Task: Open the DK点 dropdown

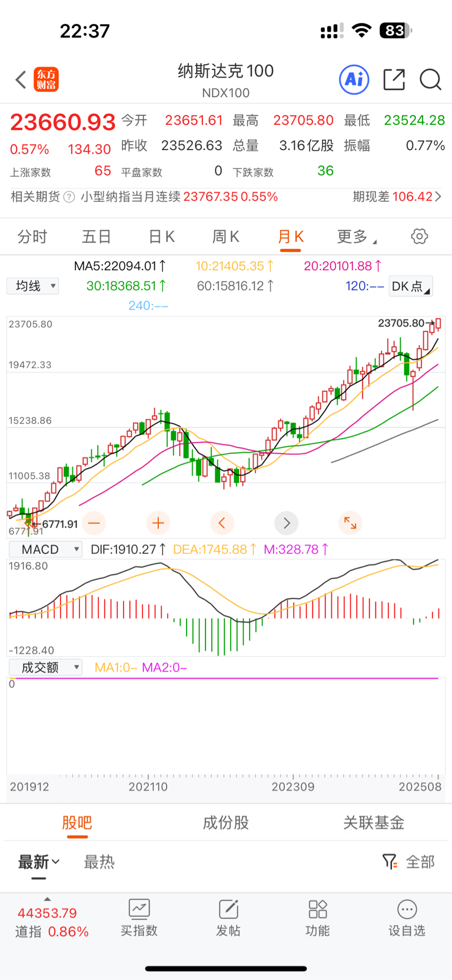Action: tap(411, 286)
